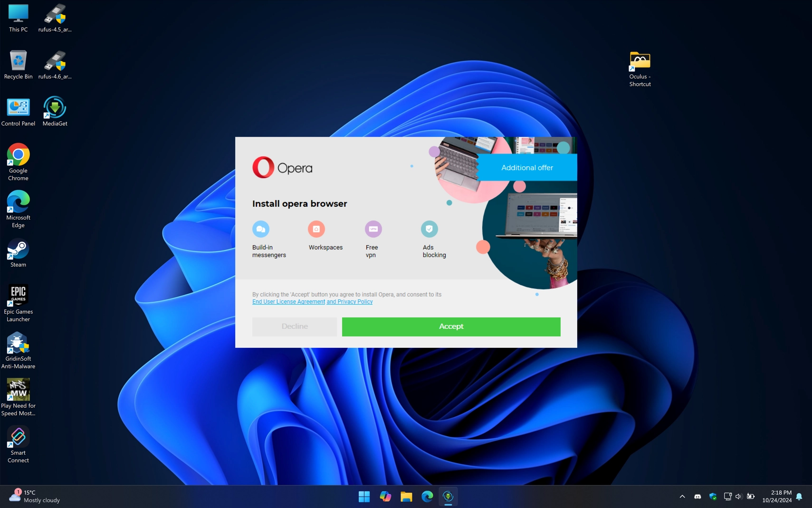The image size is (812, 508).
Task: Expand the hidden system tray icons
Action: tap(681, 496)
